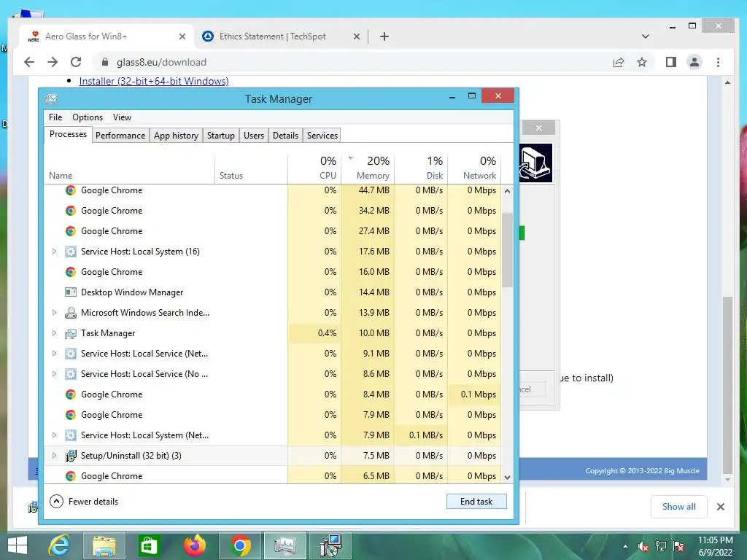Launch Internet Explorer from taskbar
The image size is (747, 560).
[58, 545]
